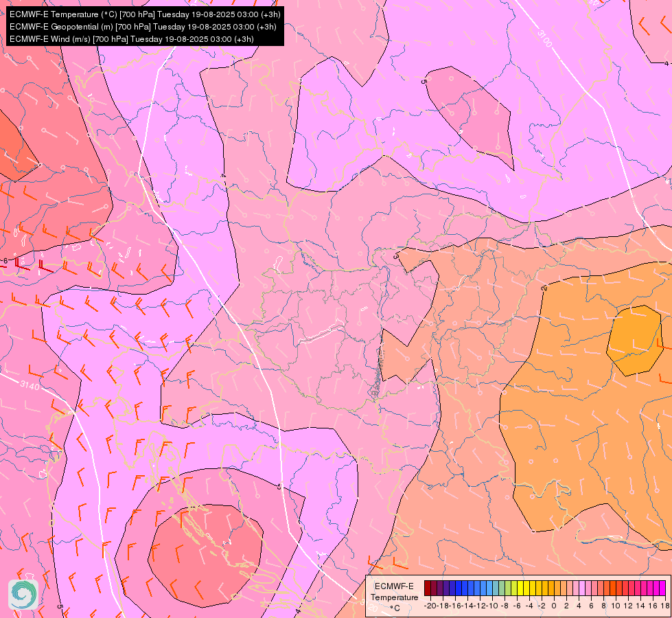Click the legend tick label -10
Image resolution: width=672 pixels, height=618 pixels.
(491, 606)
